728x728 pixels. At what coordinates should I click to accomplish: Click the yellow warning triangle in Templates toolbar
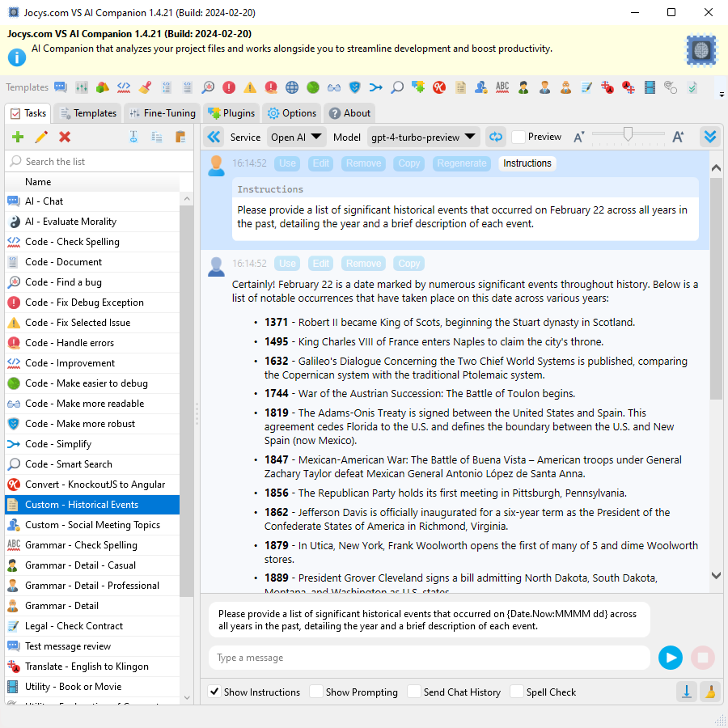point(250,87)
